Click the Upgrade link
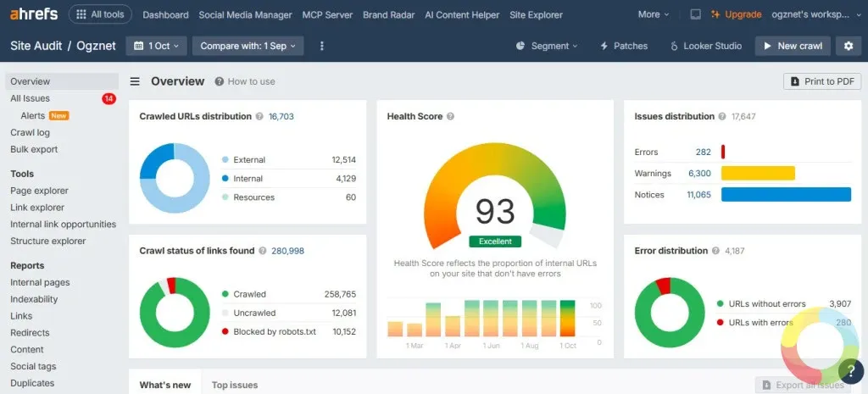 [x=737, y=14]
